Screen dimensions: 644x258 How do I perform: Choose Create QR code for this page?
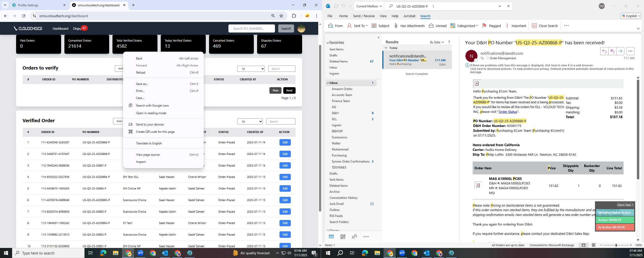163,132
